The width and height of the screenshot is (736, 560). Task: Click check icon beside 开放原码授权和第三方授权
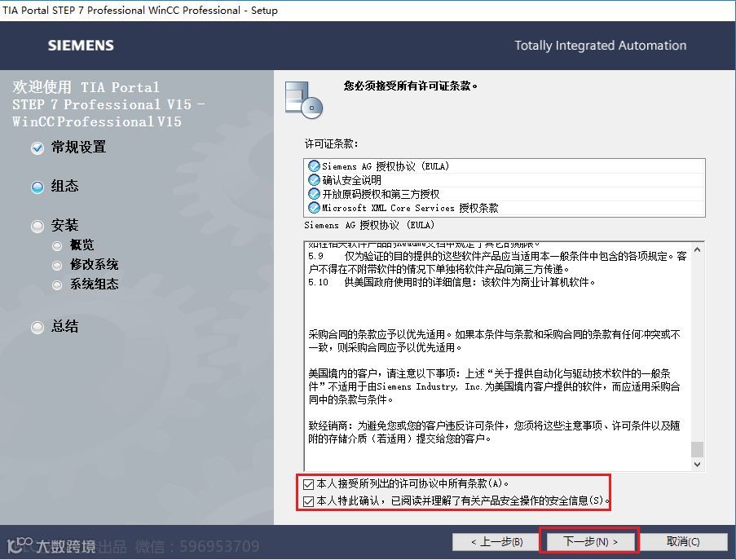314,193
